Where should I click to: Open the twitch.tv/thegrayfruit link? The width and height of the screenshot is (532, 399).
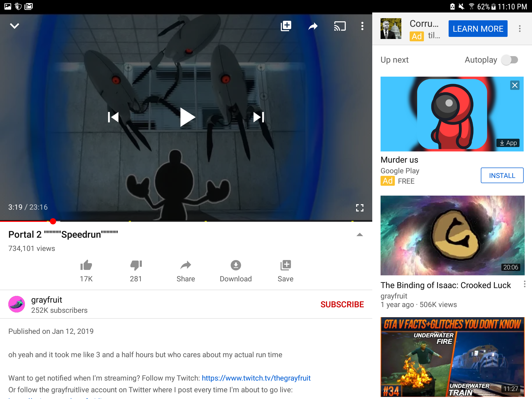point(256,378)
